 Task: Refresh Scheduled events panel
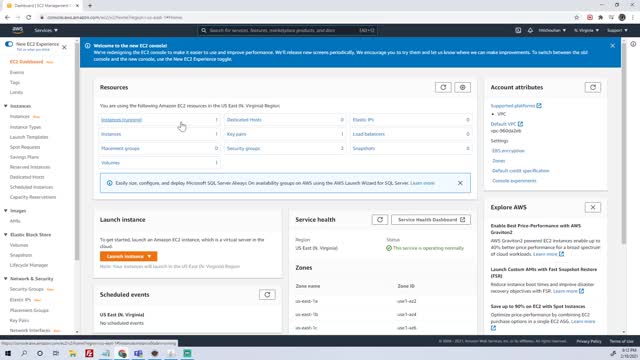click(267, 295)
